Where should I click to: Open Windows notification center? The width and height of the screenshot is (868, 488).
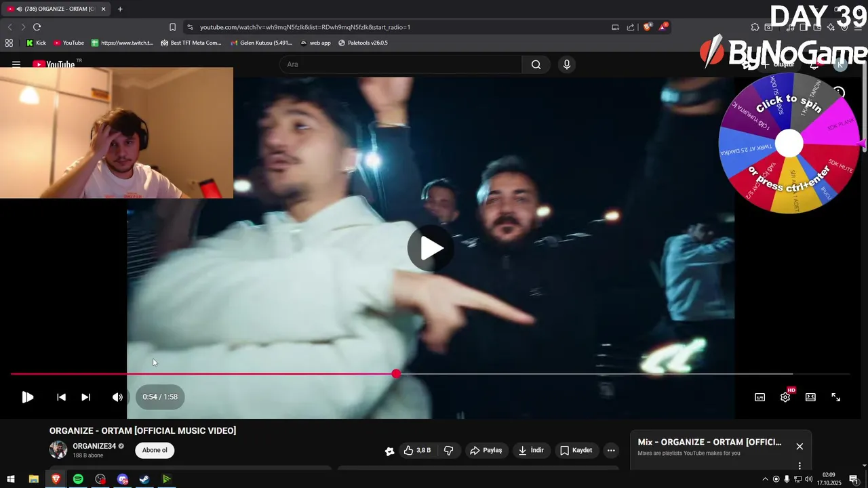pos(854,479)
